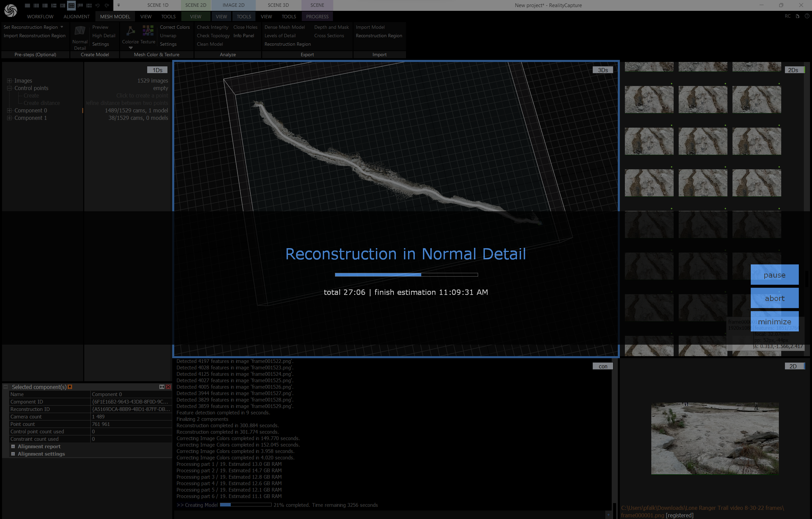Expand the Component 0 tree item
Image resolution: width=812 pixels, height=519 pixels.
(x=9, y=110)
